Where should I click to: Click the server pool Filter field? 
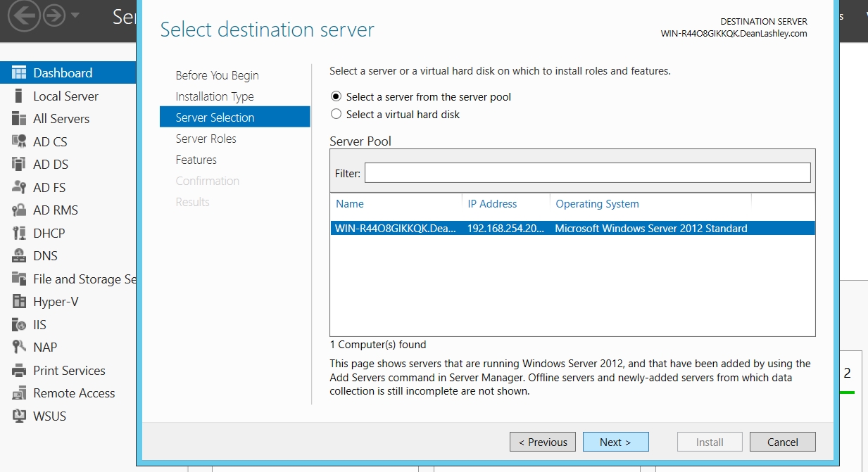click(x=587, y=173)
